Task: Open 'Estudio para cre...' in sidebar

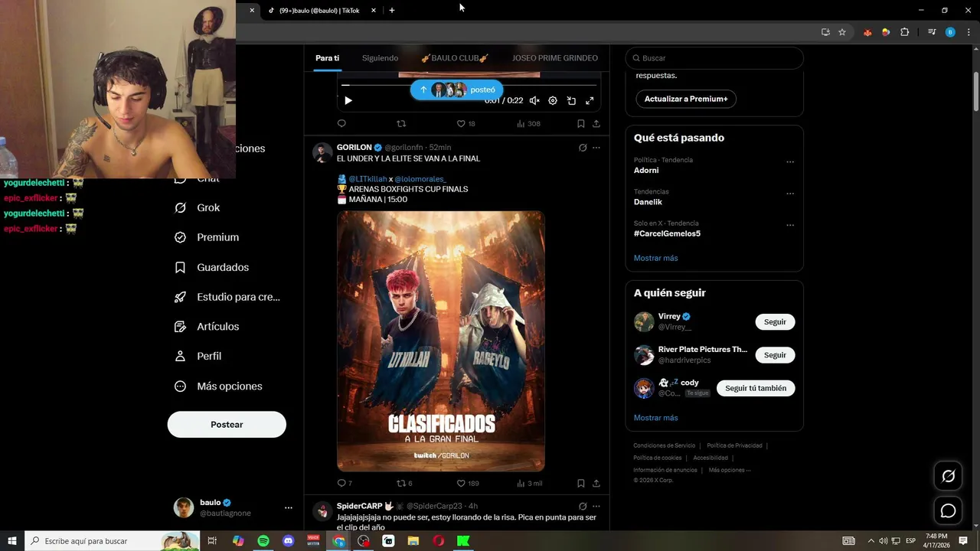Action: point(227,297)
